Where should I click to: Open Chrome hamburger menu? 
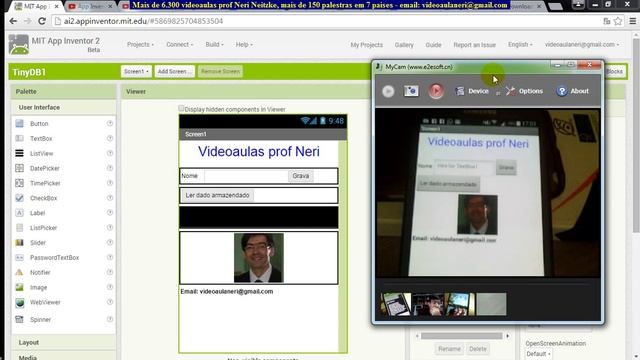pyautogui.click(x=632, y=21)
